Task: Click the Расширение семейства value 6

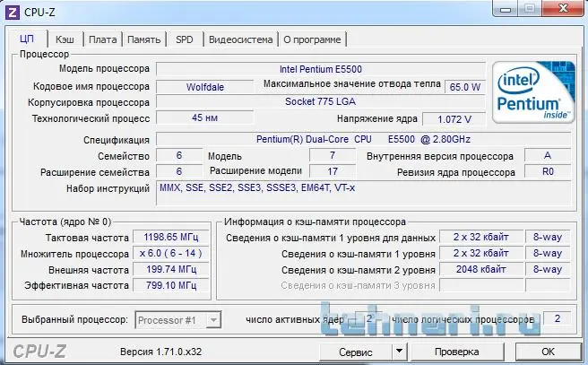Action: coord(179,171)
